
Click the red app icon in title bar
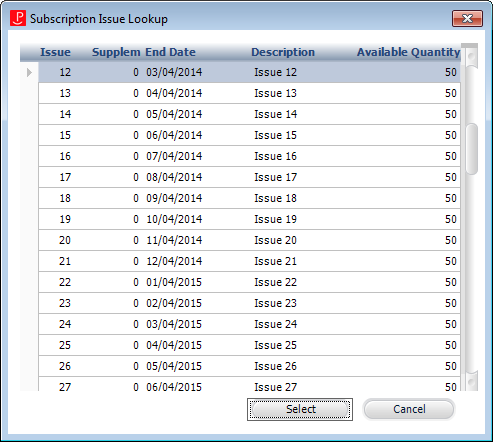18,18
